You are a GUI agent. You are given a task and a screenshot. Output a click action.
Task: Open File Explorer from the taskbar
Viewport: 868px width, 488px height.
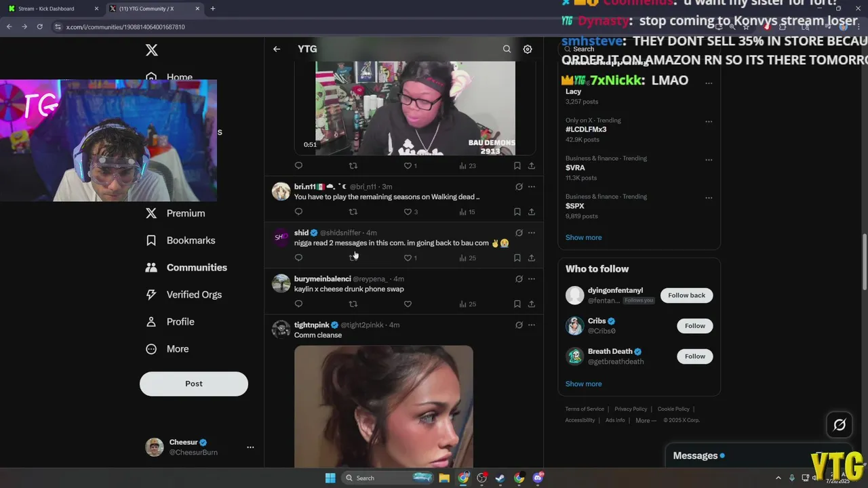(x=444, y=478)
